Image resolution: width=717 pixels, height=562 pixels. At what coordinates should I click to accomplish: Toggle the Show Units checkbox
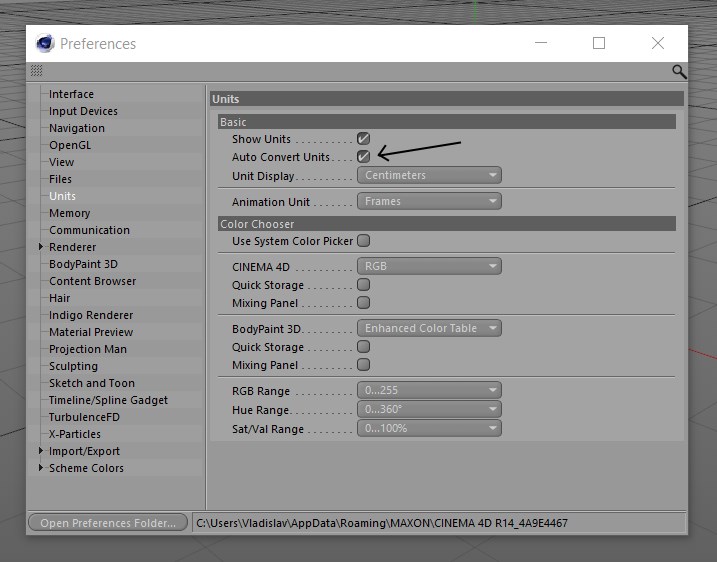click(364, 139)
